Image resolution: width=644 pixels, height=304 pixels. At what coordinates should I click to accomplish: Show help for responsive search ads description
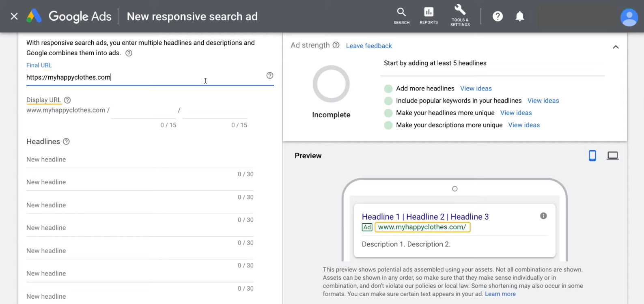(129, 53)
